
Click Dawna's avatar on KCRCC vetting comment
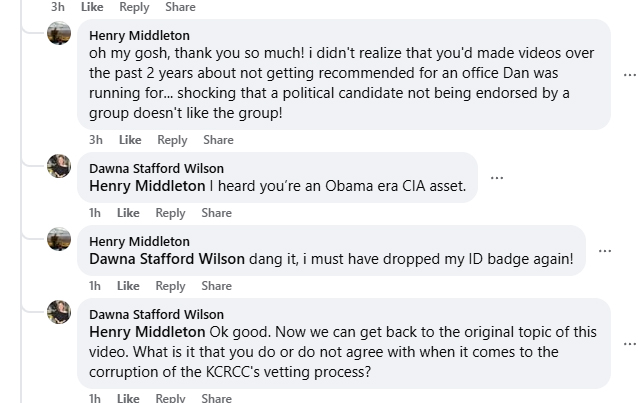click(x=59, y=313)
